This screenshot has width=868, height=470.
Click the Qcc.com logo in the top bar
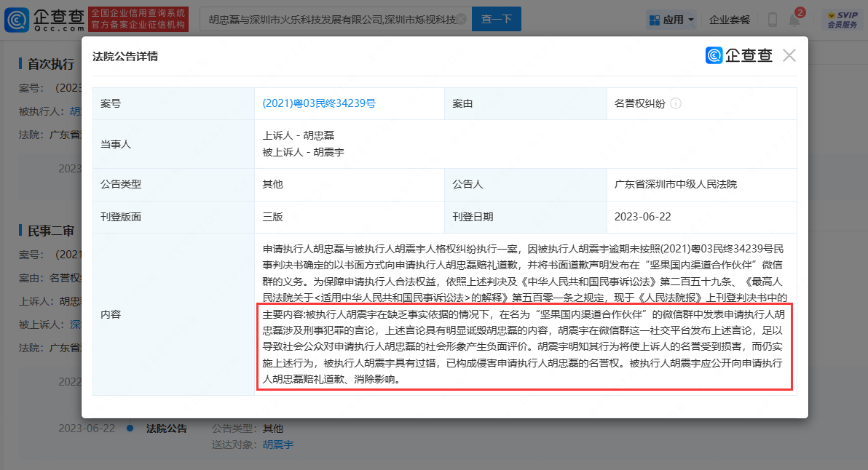[x=44, y=20]
